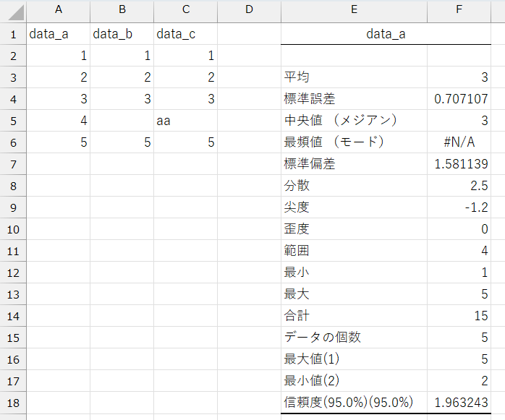Select column F header
Screen dimensions: 505x420
460,10
